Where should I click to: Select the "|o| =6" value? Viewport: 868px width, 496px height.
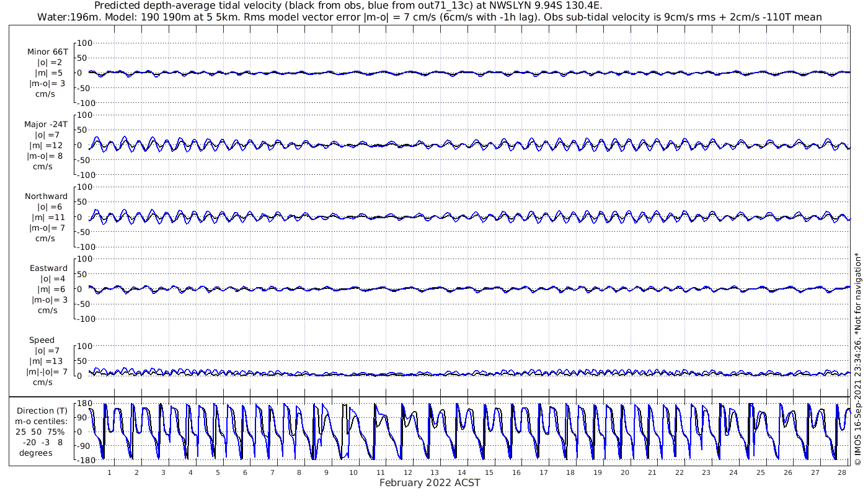pyautogui.click(x=50, y=206)
